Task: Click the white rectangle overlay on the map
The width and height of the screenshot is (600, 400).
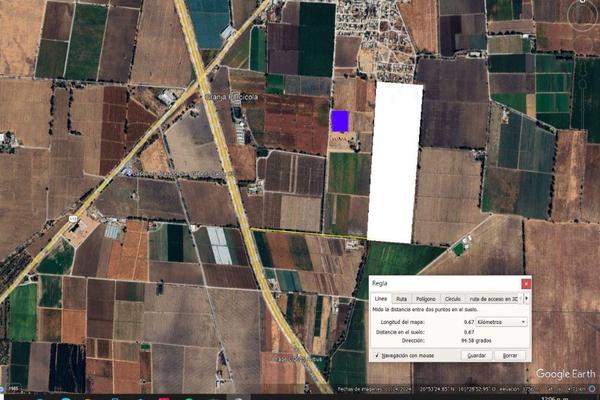Action: pyautogui.click(x=395, y=160)
